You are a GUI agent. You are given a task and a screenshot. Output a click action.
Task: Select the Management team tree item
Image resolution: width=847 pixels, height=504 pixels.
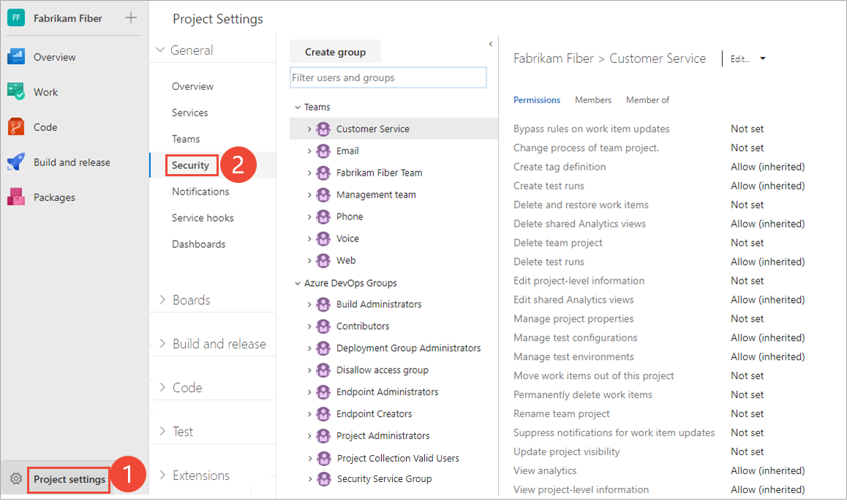point(376,195)
